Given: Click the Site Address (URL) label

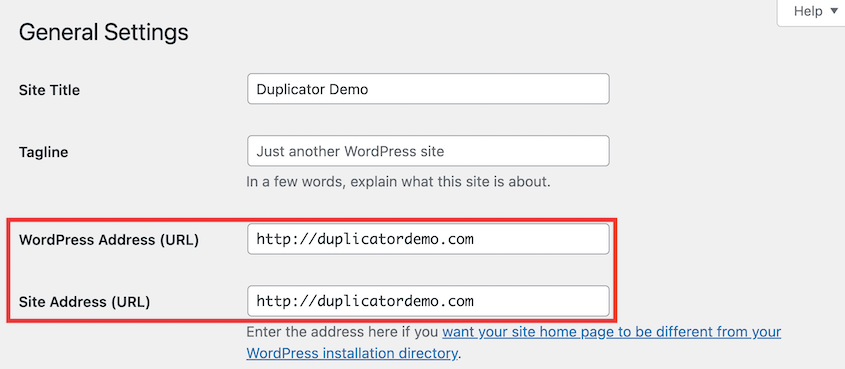Looking at the screenshot, I should pyautogui.click(x=84, y=302).
